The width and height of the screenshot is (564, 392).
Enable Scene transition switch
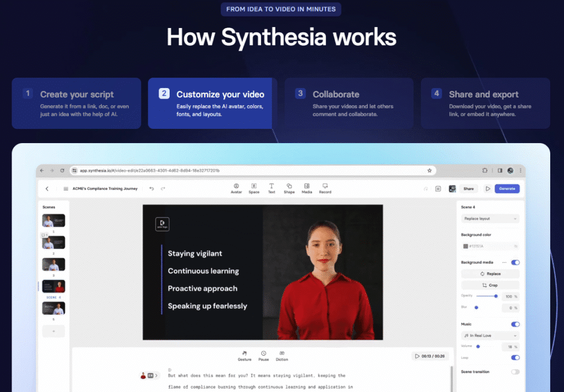(516, 372)
